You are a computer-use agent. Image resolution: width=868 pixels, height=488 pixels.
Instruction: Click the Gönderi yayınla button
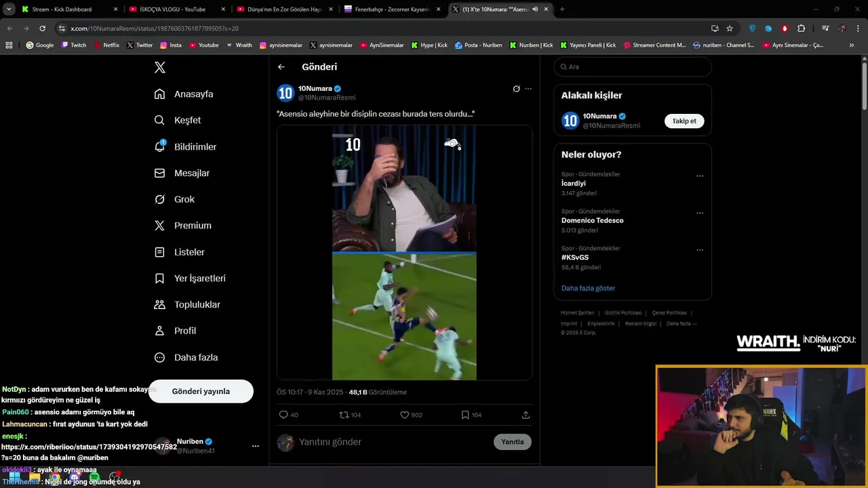coord(201,391)
